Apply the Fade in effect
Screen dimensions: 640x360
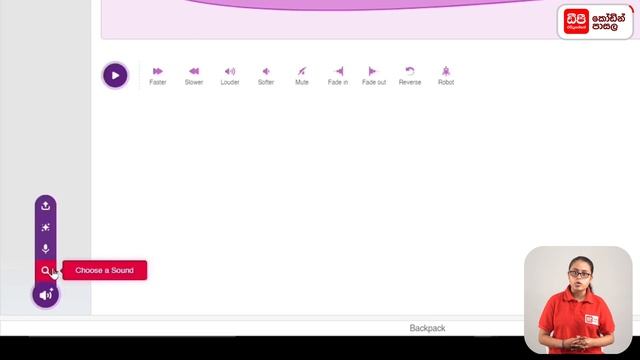pos(338,76)
